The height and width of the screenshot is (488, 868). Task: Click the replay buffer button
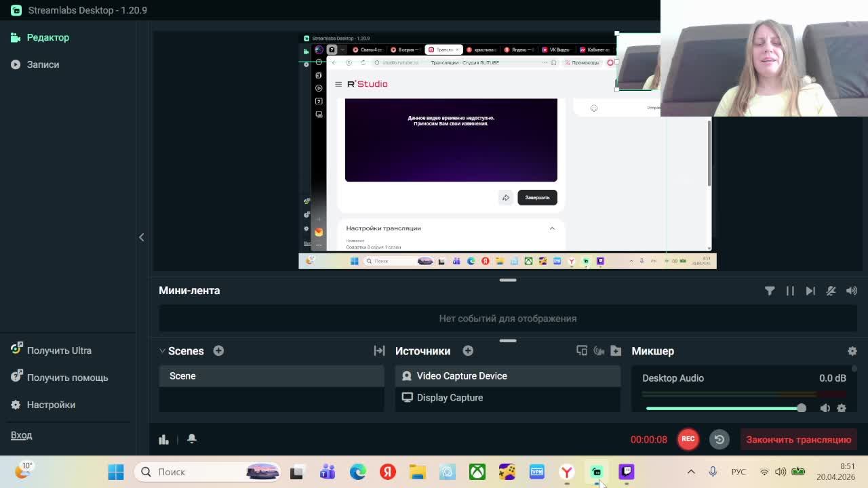point(719,439)
